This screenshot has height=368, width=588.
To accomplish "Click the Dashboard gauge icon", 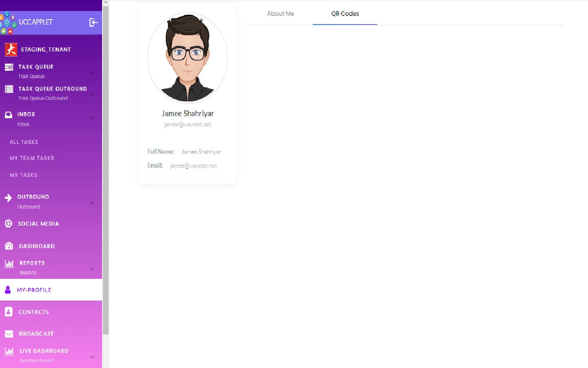I will click(9, 246).
